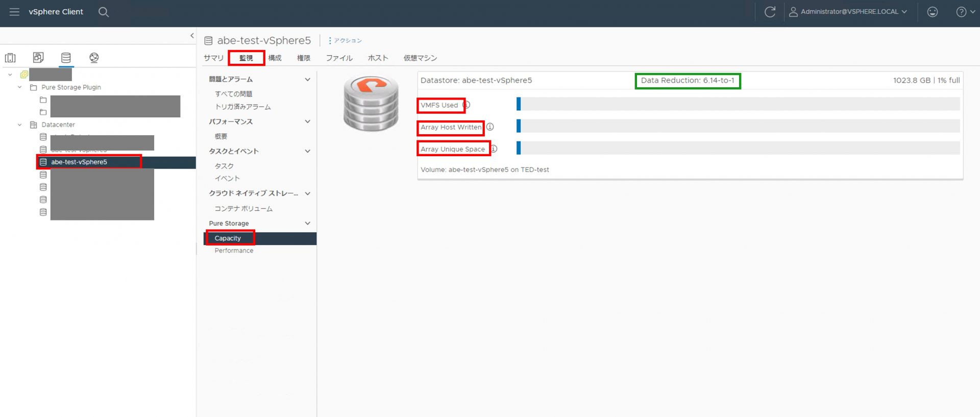980x417 pixels.
Task: Open Administrator@VSPHERE.LOCAL user dropdown
Action: pyautogui.click(x=848, y=12)
